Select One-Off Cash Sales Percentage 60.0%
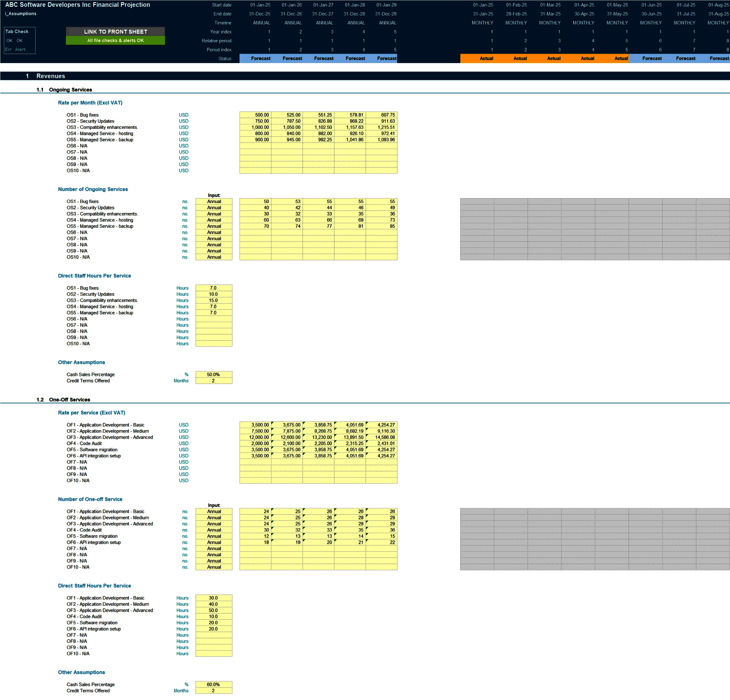 (214, 684)
